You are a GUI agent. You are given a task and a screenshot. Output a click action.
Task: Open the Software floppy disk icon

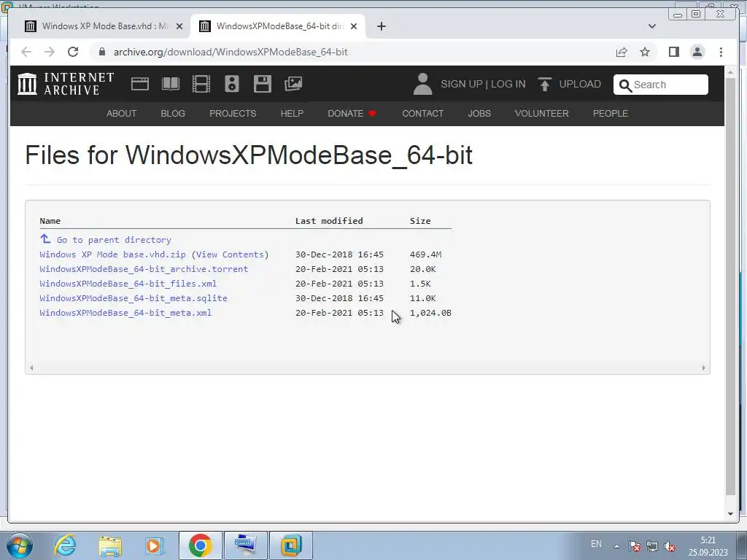263,84
